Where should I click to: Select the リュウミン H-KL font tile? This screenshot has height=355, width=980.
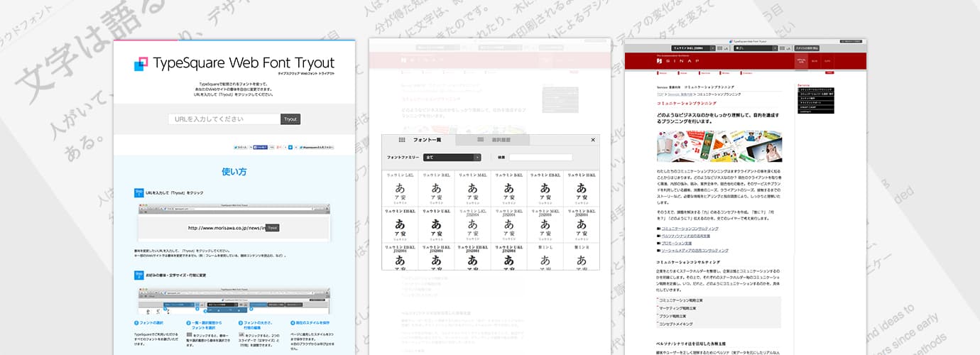pyautogui.click(x=581, y=187)
